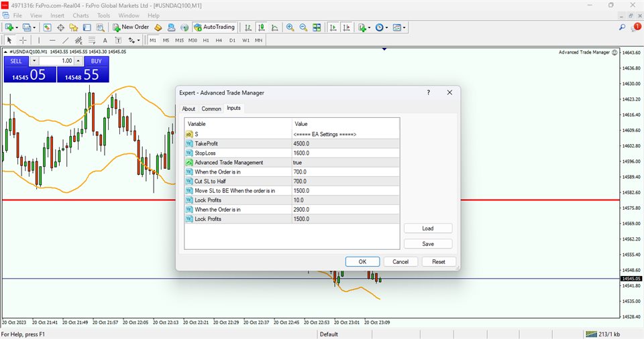Zoom in on the chart
The image size is (644, 339).
[290, 27]
